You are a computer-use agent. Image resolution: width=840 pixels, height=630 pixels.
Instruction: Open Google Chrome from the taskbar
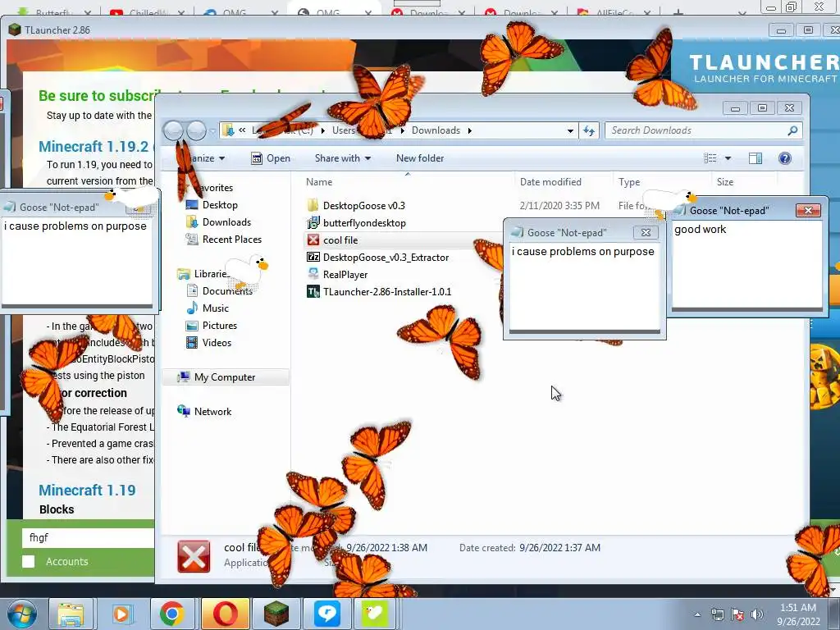click(171, 614)
